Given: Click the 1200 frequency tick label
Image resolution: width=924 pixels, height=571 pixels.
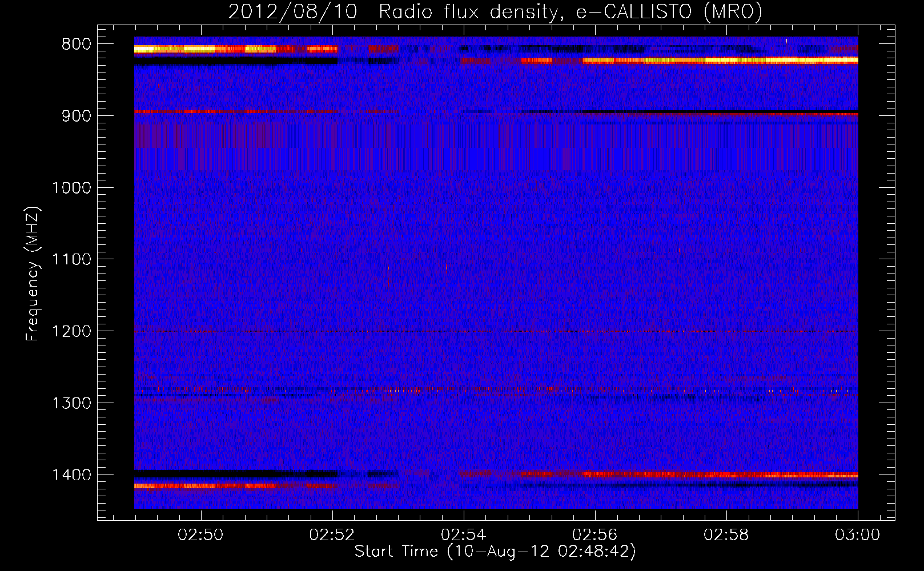Looking at the screenshot, I should point(71,332).
